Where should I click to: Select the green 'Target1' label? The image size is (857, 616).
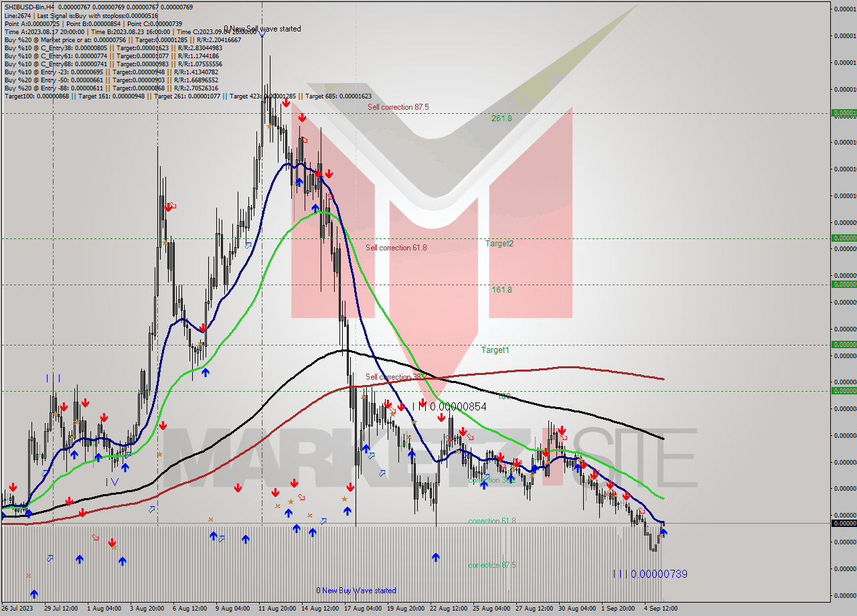(495, 350)
